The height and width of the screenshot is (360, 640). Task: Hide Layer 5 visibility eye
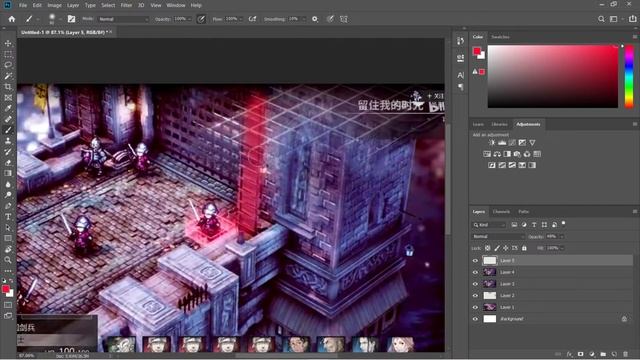475,260
